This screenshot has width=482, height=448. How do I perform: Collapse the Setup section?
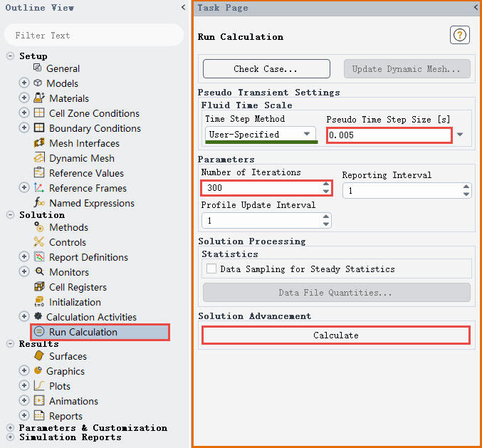pyautogui.click(x=10, y=56)
